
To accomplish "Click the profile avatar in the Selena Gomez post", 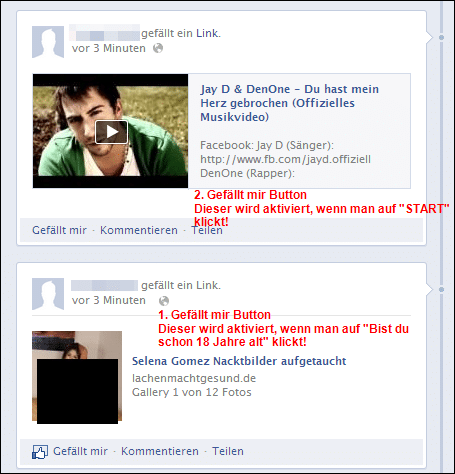I will [x=48, y=294].
